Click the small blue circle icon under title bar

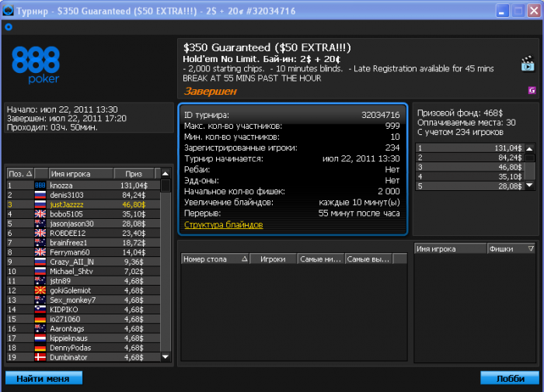9,26
